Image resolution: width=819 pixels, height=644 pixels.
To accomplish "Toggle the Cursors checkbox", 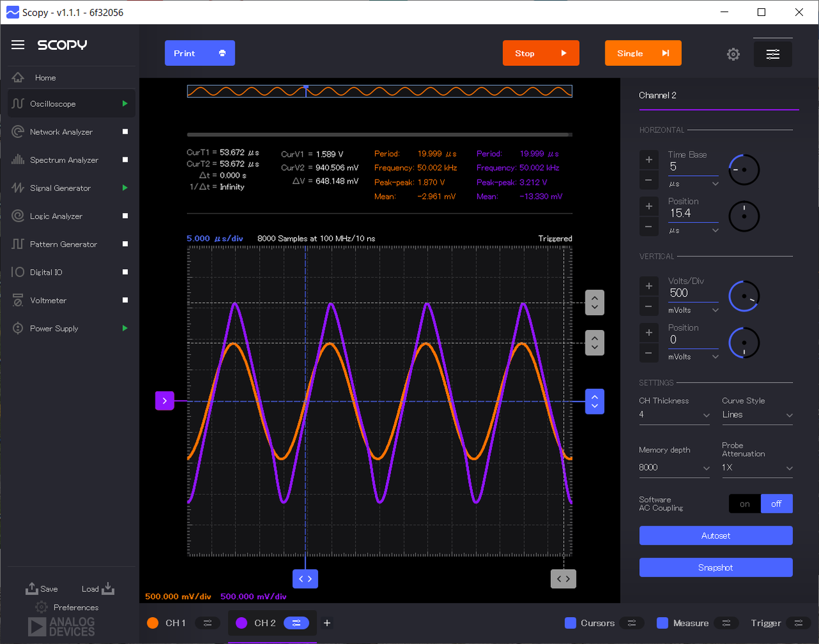I will pos(571,623).
